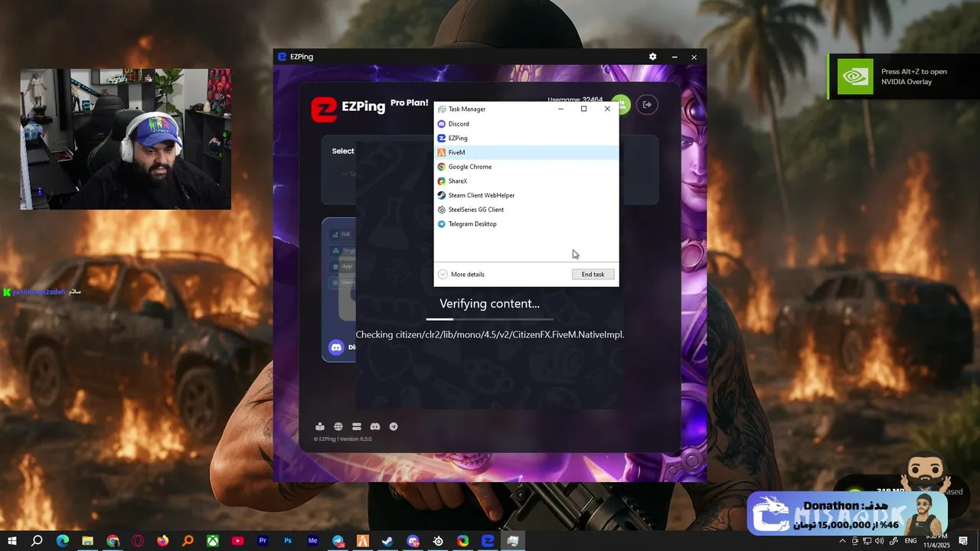The height and width of the screenshot is (551, 980).
Task: Expand More details in Task Manager
Action: (461, 274)
